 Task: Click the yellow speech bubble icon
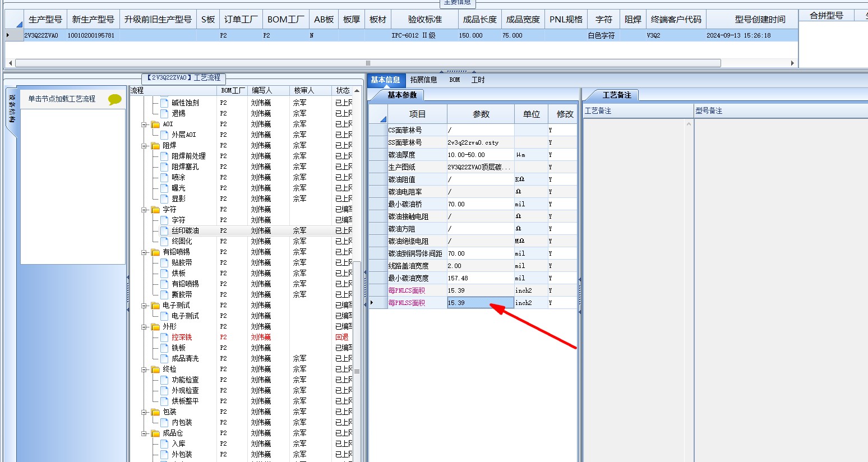tap(115, 100)
